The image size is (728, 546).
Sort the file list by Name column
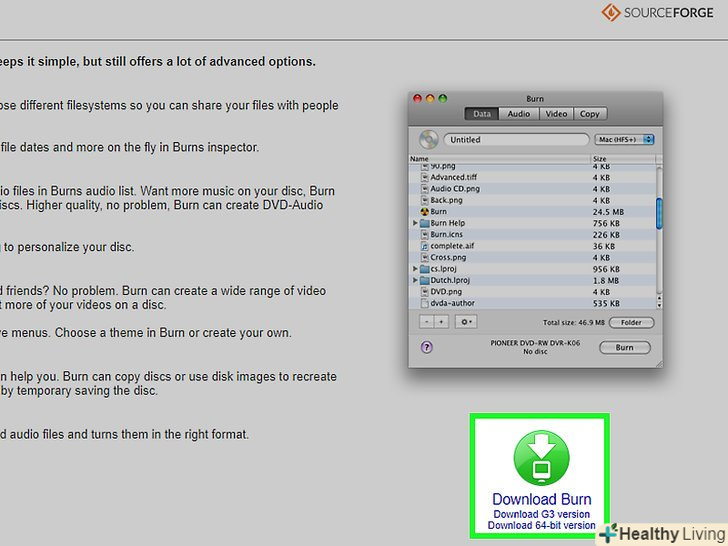[x=499, y=159]
